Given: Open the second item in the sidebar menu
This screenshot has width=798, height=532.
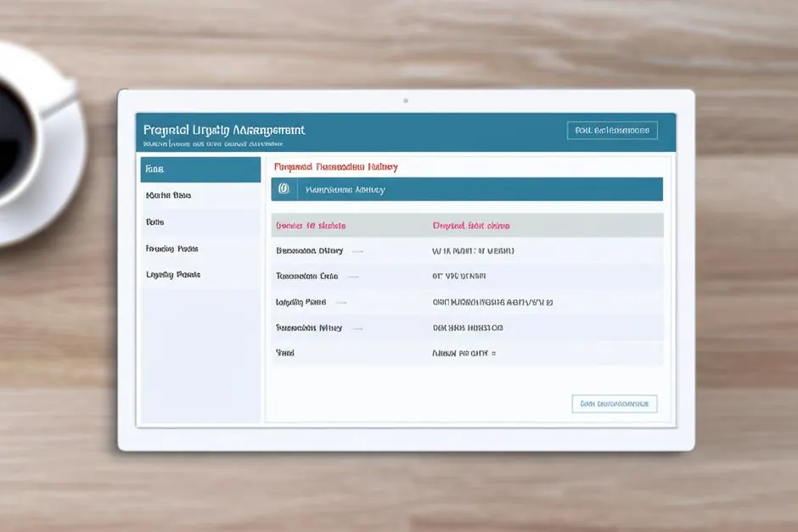Looking at the screenshot, I should [200, 195].
